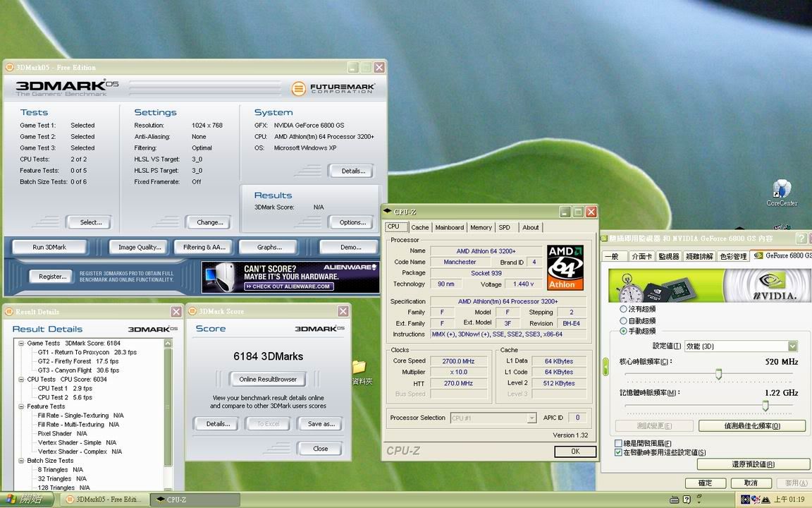Click the Result Details vertical scrollbar

pyautogui.click(x=168, y=409)
